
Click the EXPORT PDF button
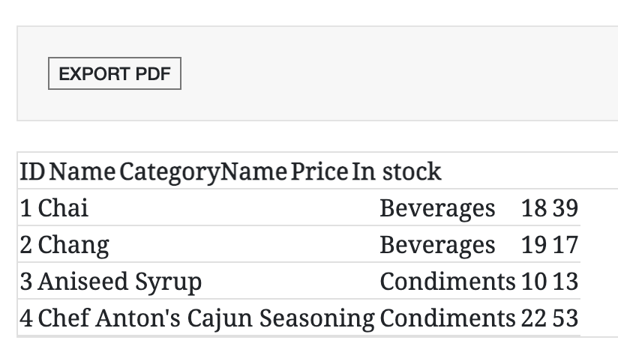115,74
